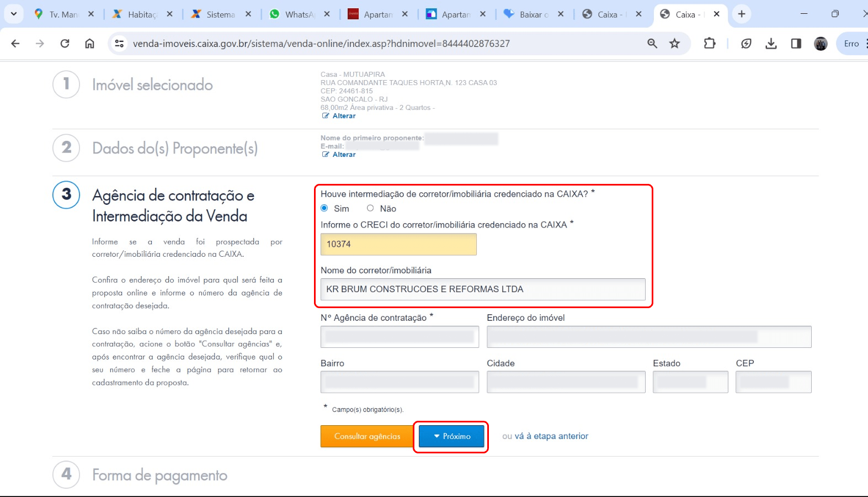Viewport: 868px width, 497px height.
Task: Select the Não radio option
Action: coord(370,208)
